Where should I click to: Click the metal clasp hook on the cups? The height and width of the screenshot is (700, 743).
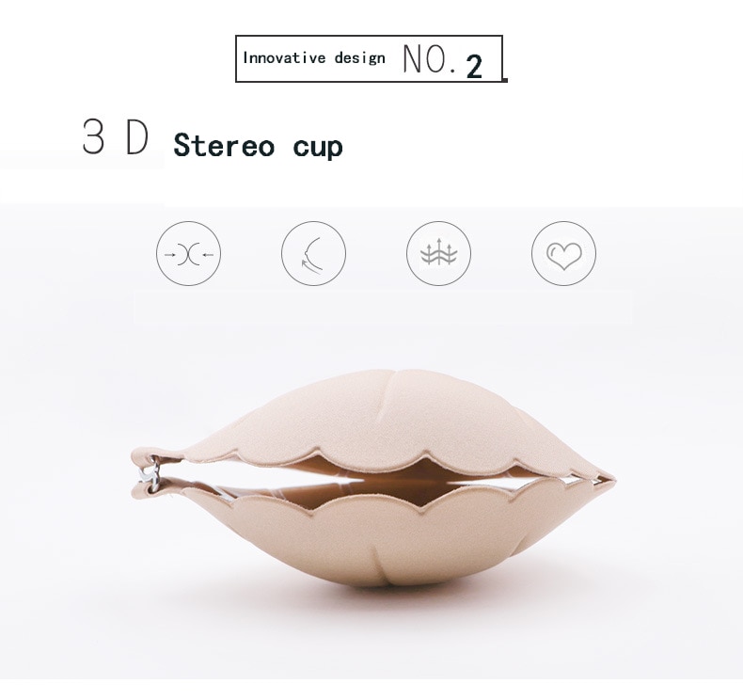tap(151, 473)
